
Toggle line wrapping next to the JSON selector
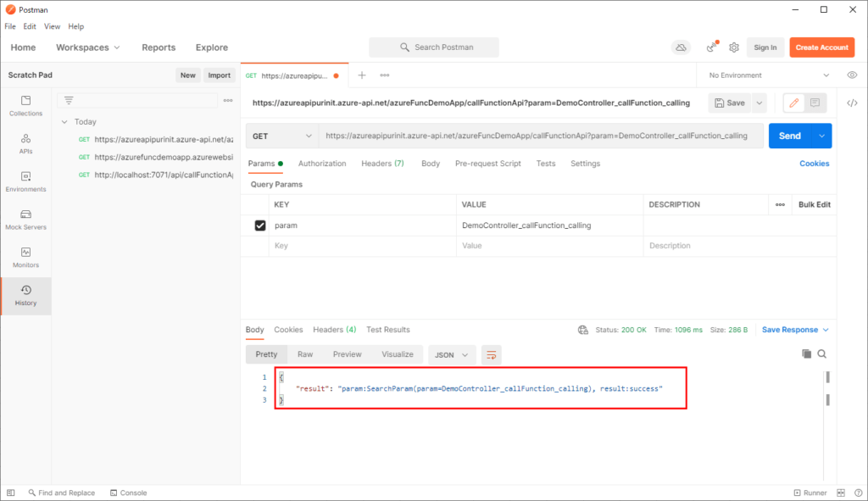coord(492,354)
